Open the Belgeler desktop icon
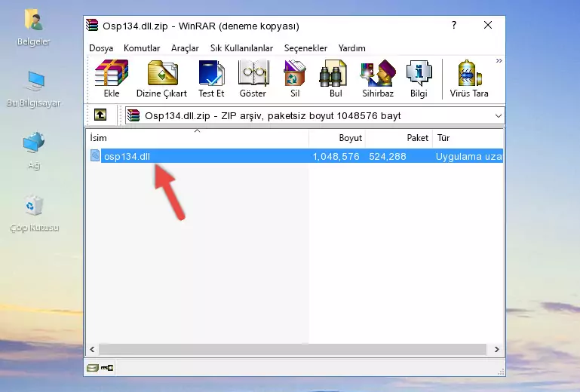This screenshot has height=392, width=580. tap(34, 28)
